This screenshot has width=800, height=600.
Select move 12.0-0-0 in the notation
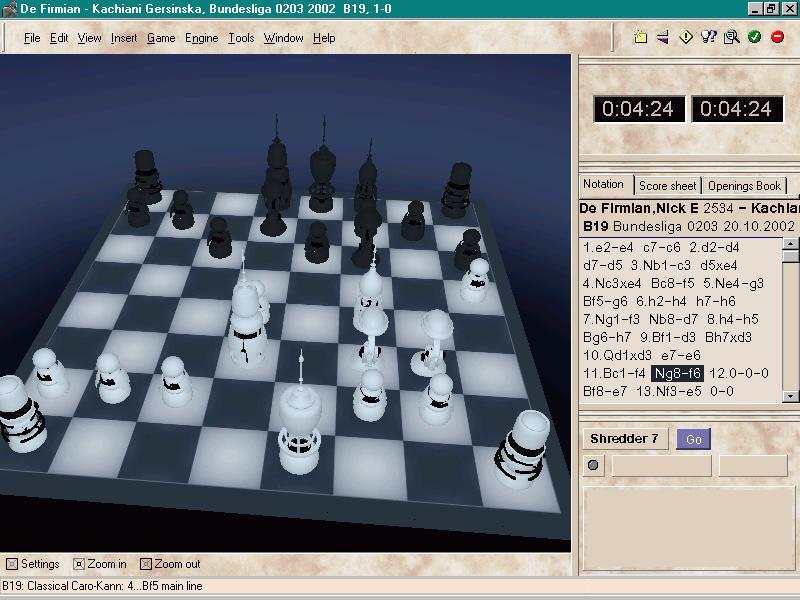[x=739, y=373]
